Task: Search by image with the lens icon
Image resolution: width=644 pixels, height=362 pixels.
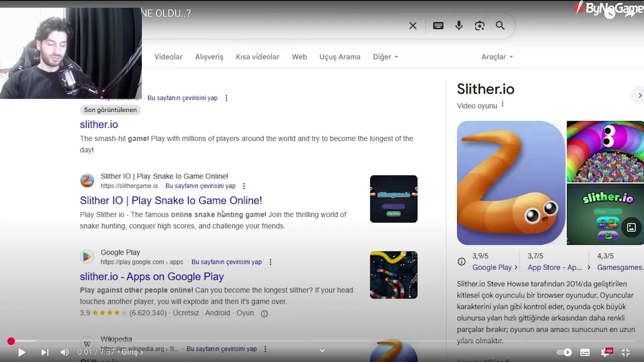Action: pyautogui.click(x=479, y=26)
